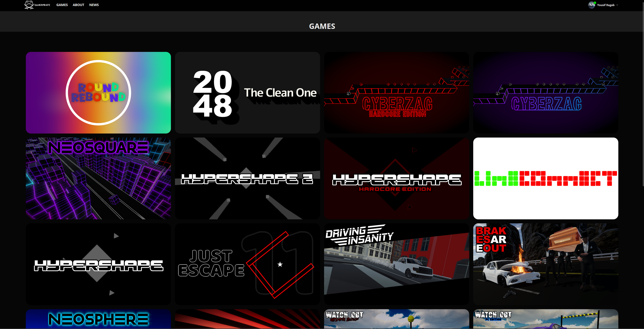Click the Yousif Ragab username text

click(x=605, y=5)
